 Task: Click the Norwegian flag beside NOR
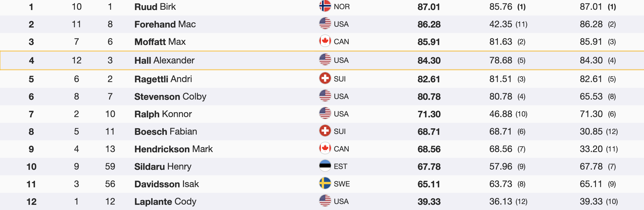(325, 6)
